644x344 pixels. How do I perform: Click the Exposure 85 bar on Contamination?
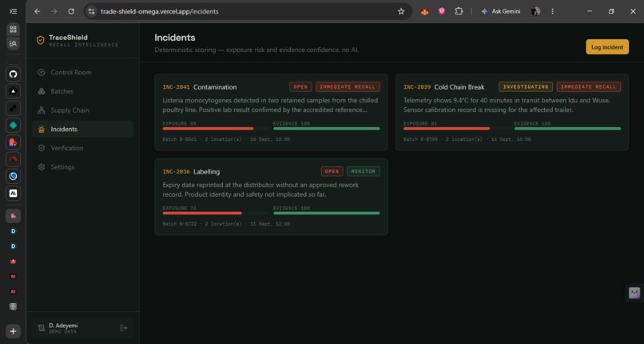pyautogui.click(x=216, y=129)
